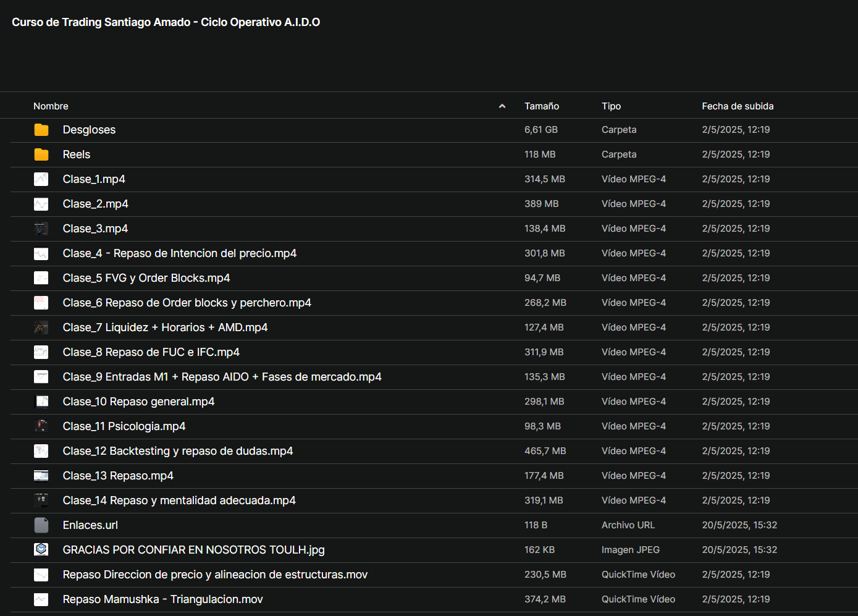Click the Clase_12 Backtesting thumbnail
This screenshot has width=858, height=616.
pos(41,451)
